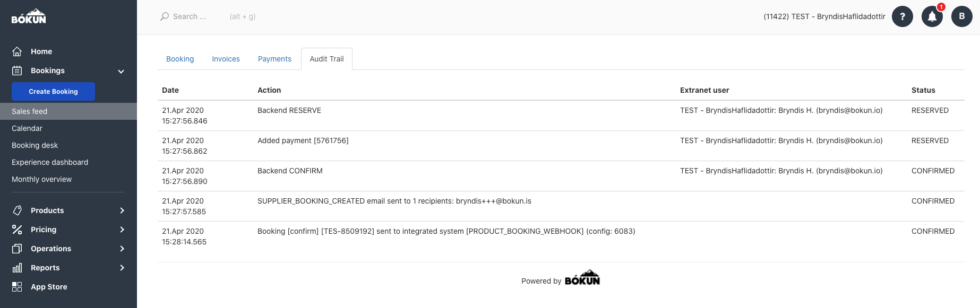Click the Reports bar chart icon
The image size is (980, 308).
pos(17,268)
